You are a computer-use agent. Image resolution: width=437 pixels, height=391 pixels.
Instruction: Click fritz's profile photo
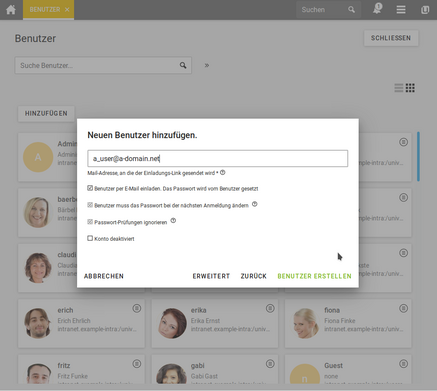[x=38, y=374]
